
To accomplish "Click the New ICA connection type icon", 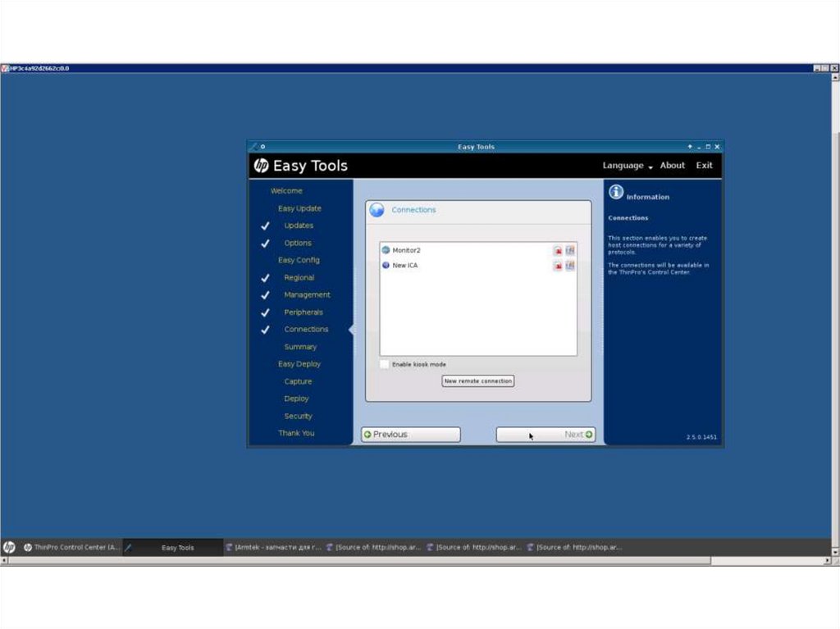I will [386, 265].
